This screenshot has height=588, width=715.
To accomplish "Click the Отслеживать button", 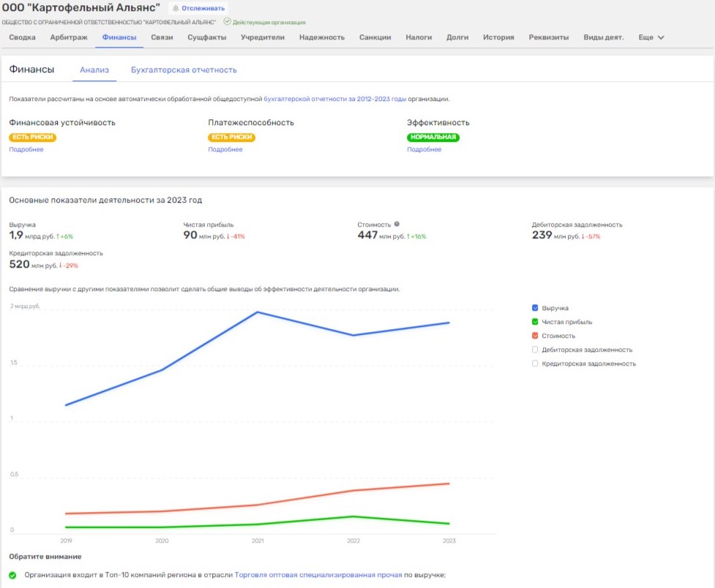I will pyautogui.click(x=198, y=8).
